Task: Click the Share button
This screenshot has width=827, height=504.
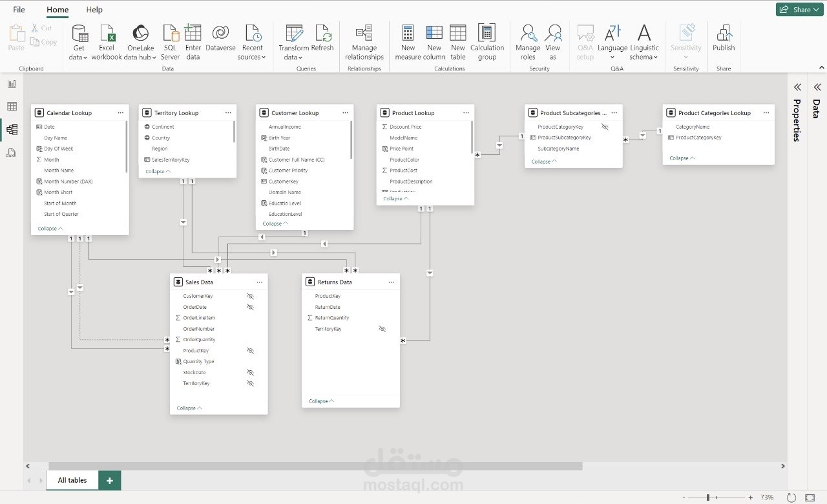Action: click(x=800, y=9)
